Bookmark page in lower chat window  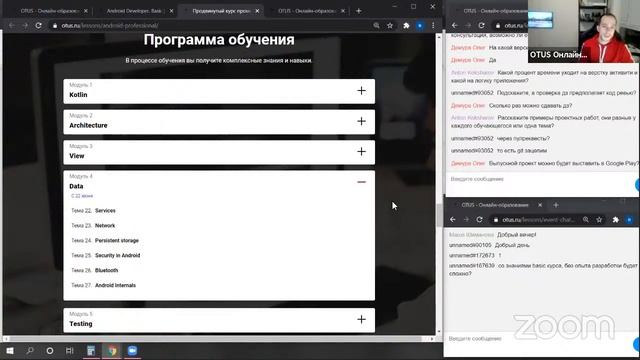coord(599,220)
